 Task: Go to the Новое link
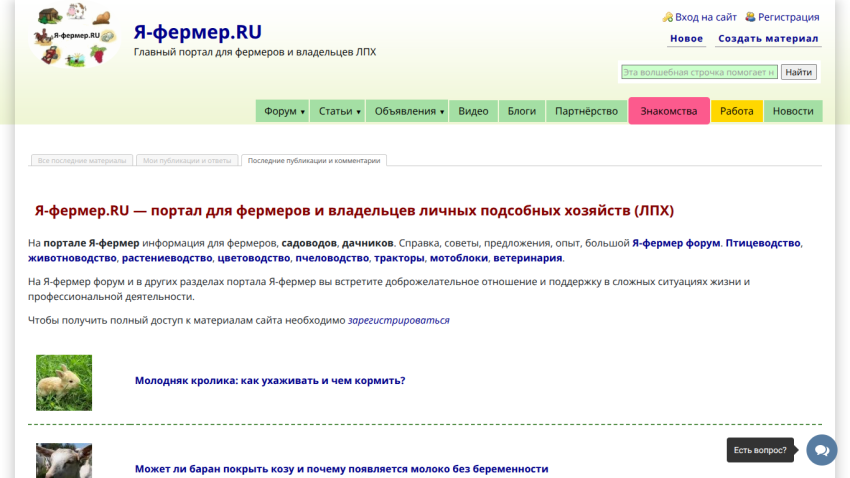[x=686, y=38]
